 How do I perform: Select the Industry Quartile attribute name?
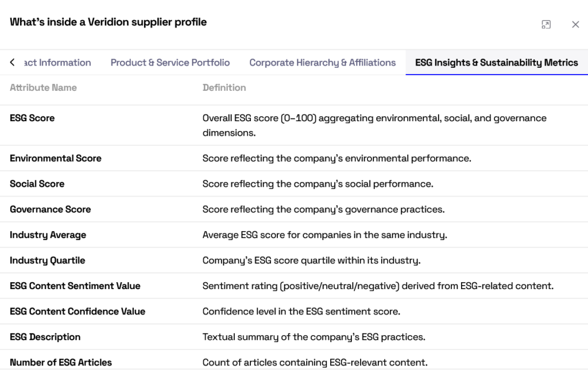tap(47, 260)
